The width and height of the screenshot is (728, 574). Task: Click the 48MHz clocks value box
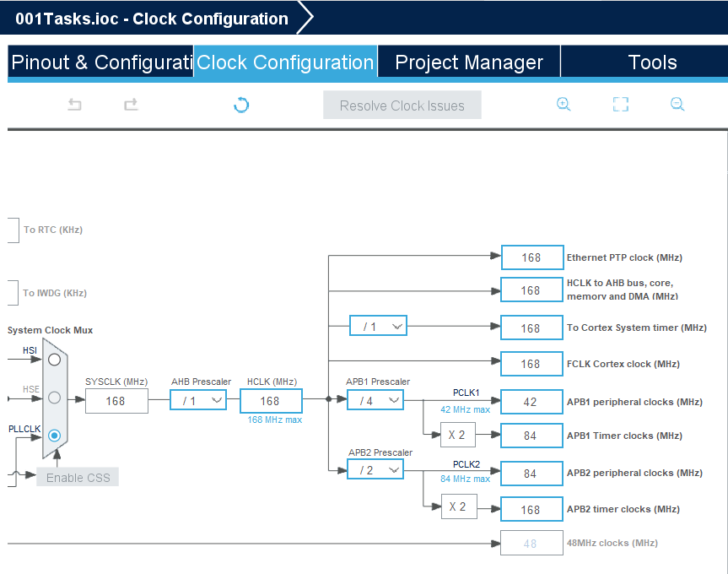pos(531,543)
